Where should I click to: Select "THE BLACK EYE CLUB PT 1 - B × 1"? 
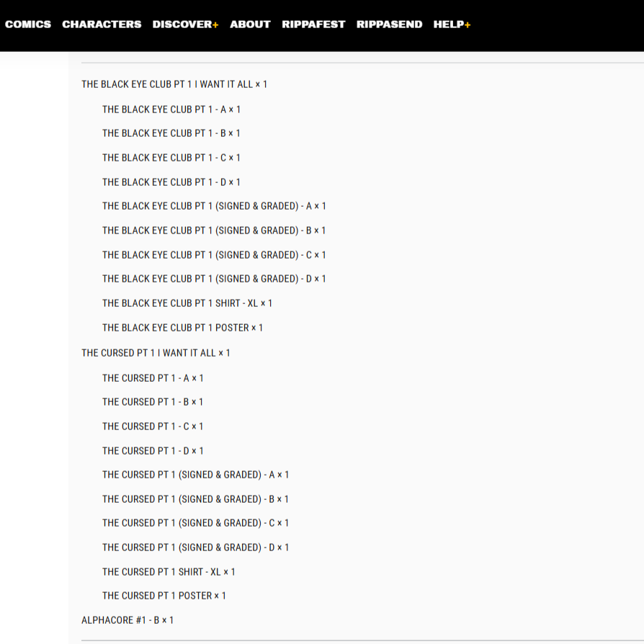171,133
